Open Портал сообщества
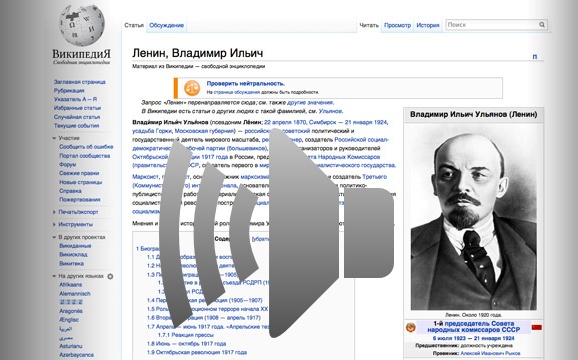The image size is (578, 360). coord(84,155)
